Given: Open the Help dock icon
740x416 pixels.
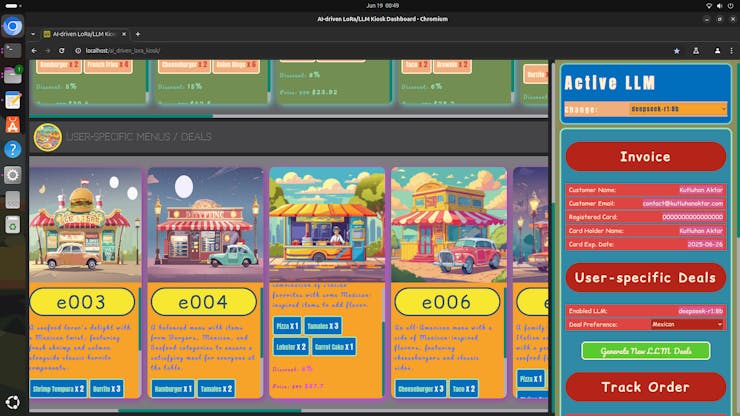Looking at the screenshot, I should pos(13,150).
